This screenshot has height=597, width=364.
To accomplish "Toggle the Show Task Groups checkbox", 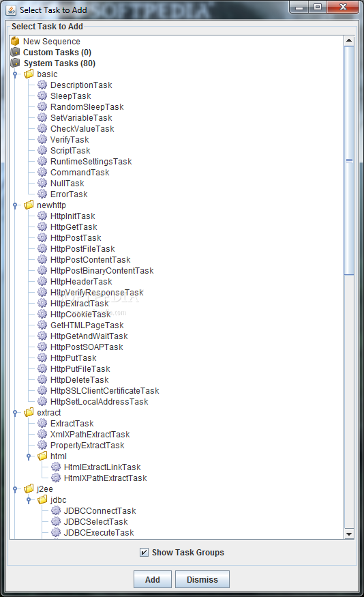I will (x=144, y=552).
